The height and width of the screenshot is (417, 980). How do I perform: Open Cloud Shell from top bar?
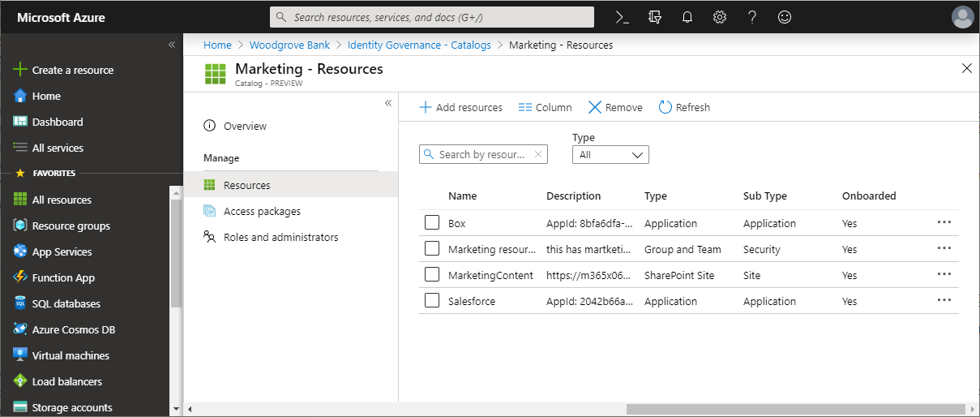point(623,17)
